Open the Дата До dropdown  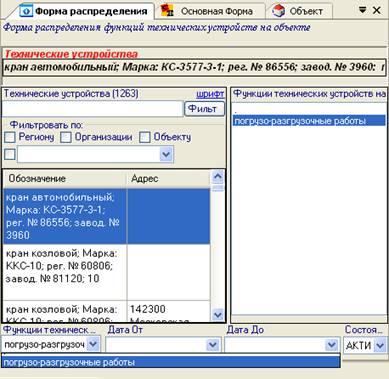click(331, 345)
